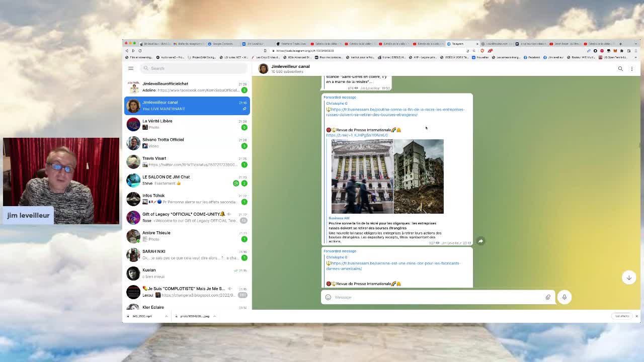Close the downloads bar

point(636,316)
